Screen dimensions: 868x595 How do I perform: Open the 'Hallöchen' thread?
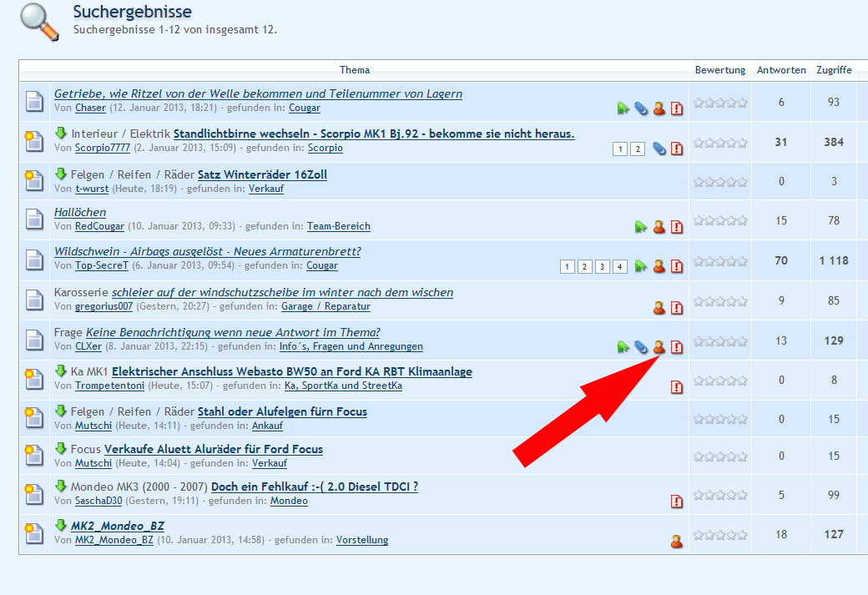(80, 212)
